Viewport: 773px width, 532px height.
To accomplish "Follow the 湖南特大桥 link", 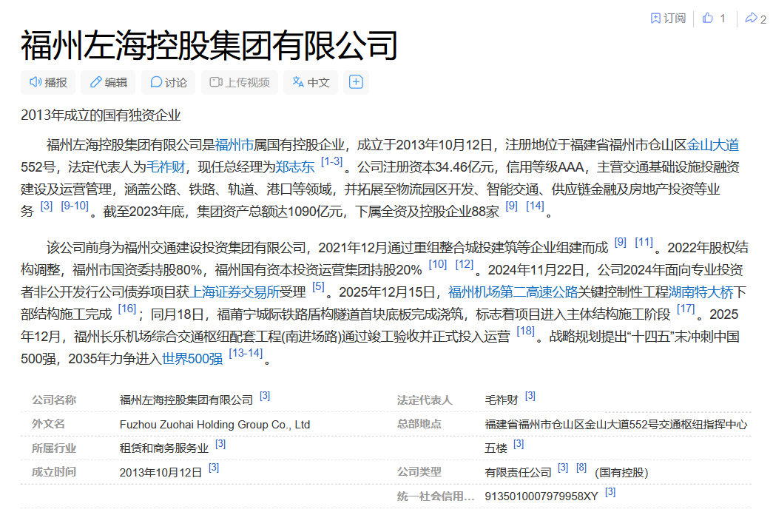I will pyautogui.click(x=701, y=291).
